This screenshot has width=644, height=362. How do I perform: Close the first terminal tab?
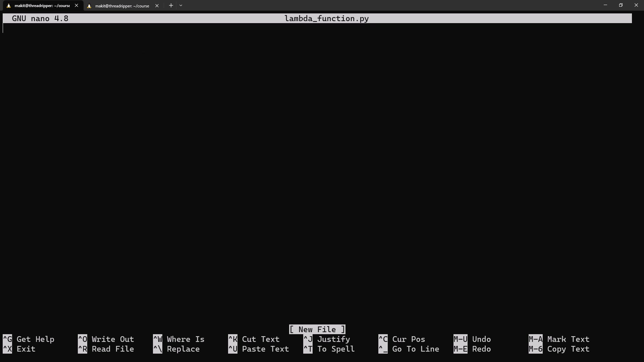tap(76, 5)
